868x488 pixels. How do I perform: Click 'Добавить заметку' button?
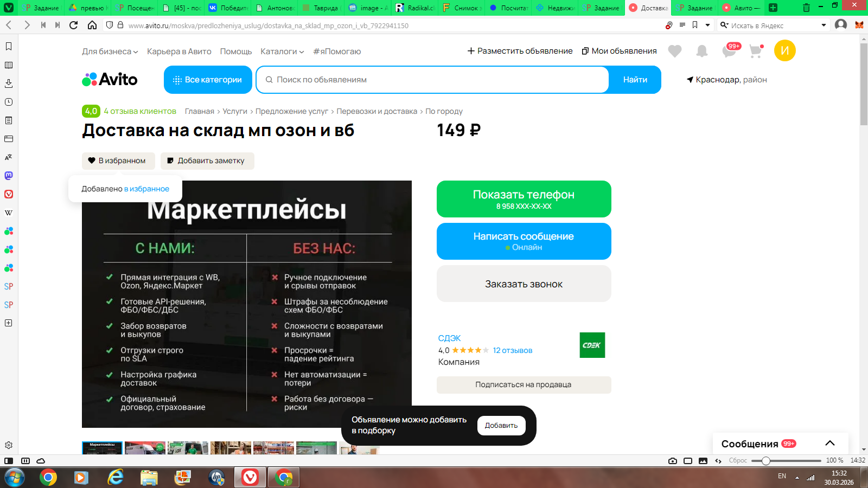click(207, 161)
